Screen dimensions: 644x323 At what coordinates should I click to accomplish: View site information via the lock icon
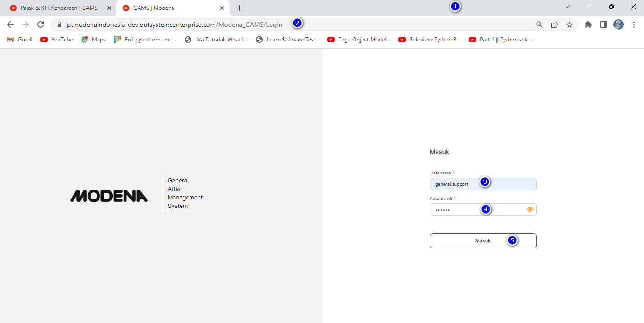coord(59,25)
